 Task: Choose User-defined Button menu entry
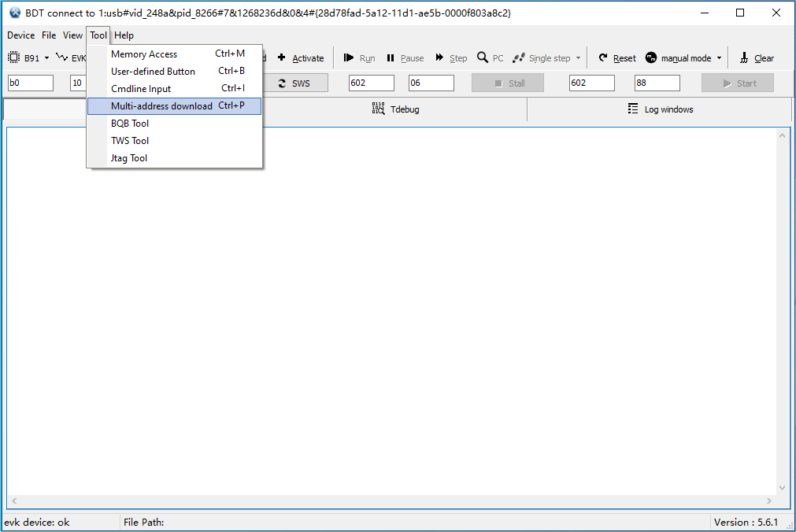pos(175,71)
